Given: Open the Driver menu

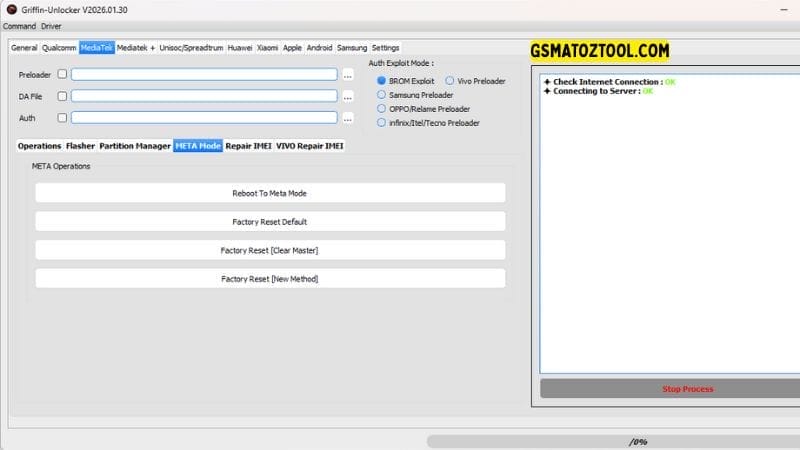Looking at the screenshot, I should point(51,26).
